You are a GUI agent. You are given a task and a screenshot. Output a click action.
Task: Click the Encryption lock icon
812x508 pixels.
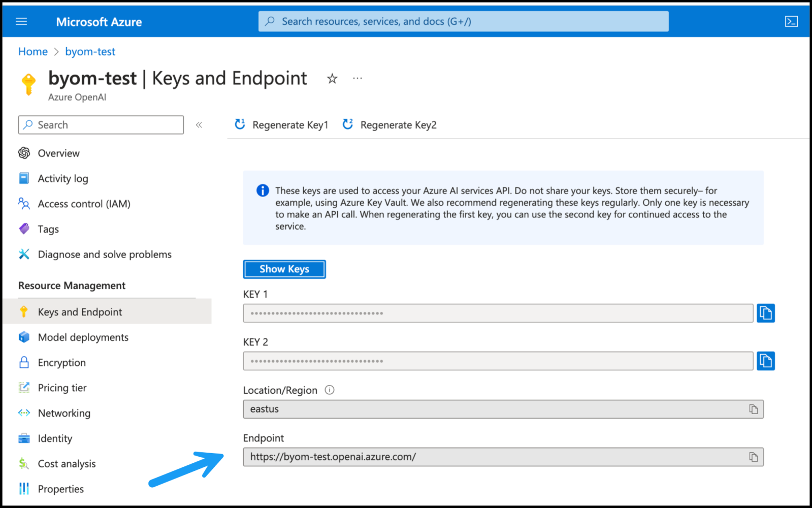tap(24, 362)
